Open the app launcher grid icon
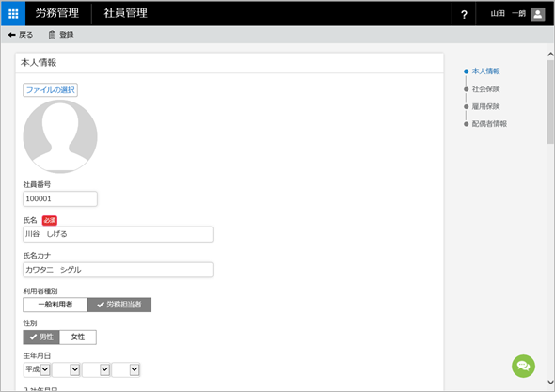Image resolution: width=555 pixels, height=392 pixels. click(13, 13)
